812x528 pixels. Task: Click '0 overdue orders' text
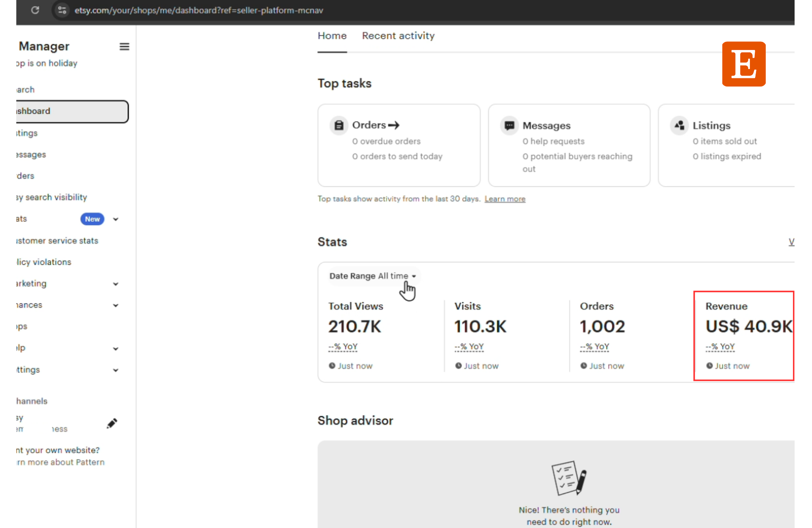pos(387,141)
